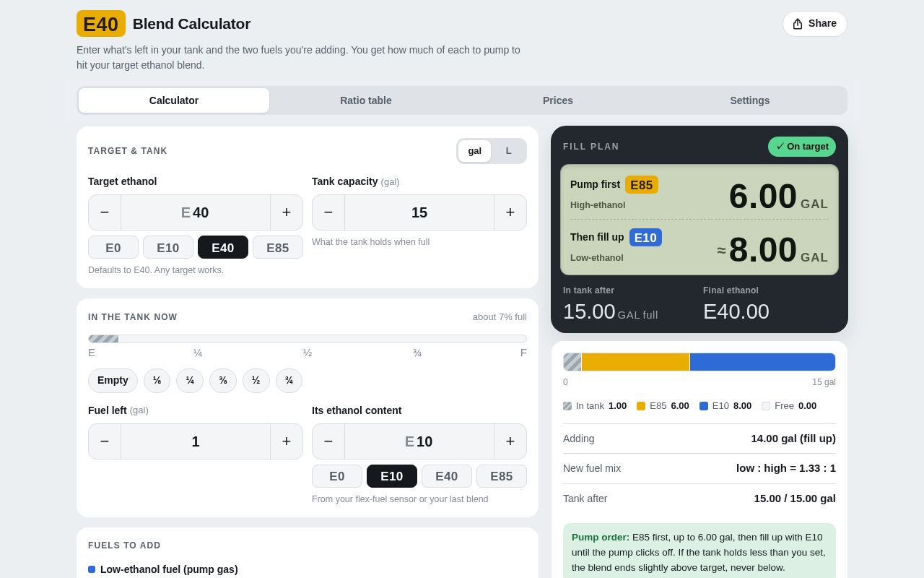Image resolution: width=924 pixels, height=578 pixels.
Task: Switch units to gal
Action: coord(474,151)
